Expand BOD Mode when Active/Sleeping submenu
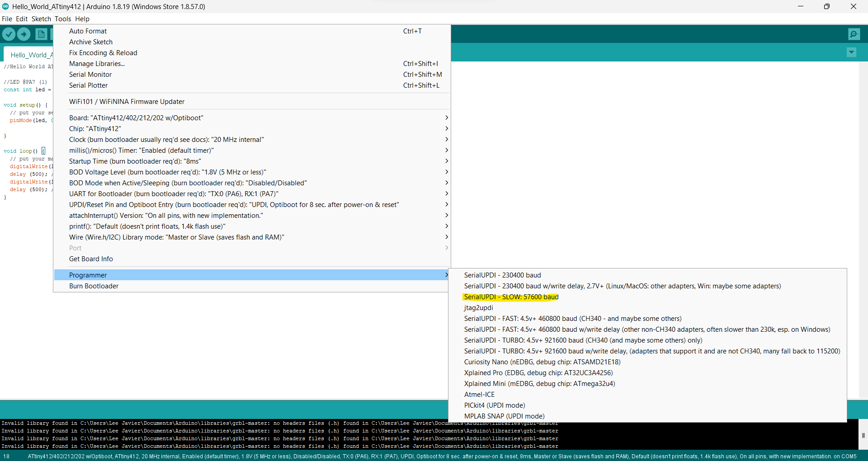Image resolution: width=868 pixels, height=461 pixels. tap(252, 183)
